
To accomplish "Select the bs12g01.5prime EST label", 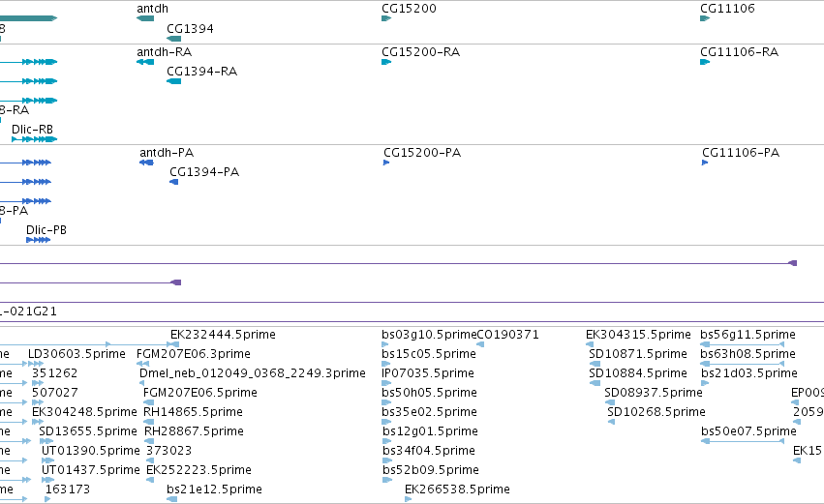I will pyautogui.click(x=430, y=431).
